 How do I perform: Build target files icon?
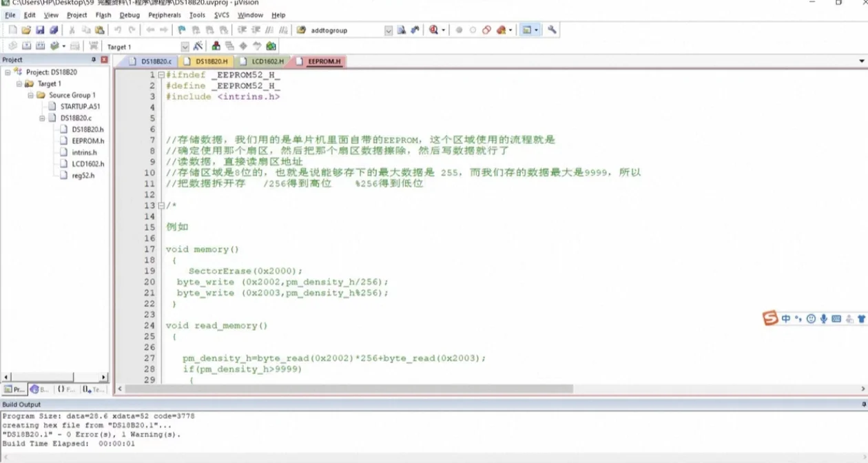[26, 46]
